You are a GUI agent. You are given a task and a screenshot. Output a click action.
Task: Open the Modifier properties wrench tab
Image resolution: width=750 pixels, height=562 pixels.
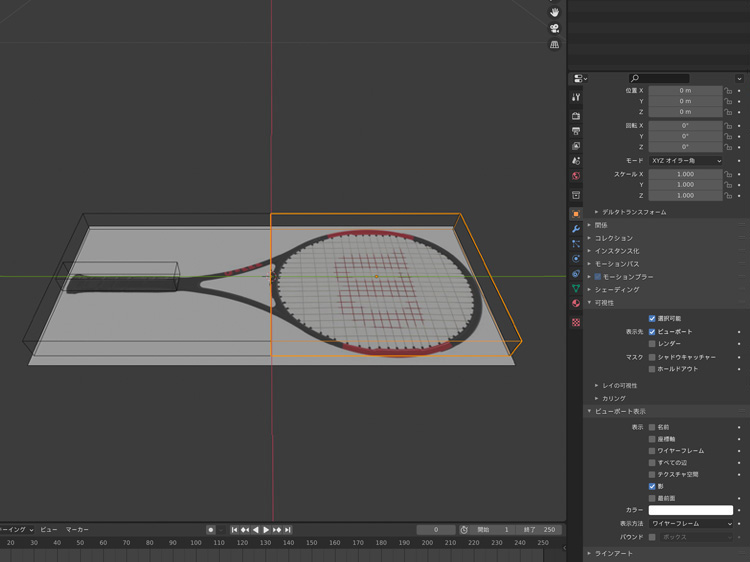(x=576, y=229)
